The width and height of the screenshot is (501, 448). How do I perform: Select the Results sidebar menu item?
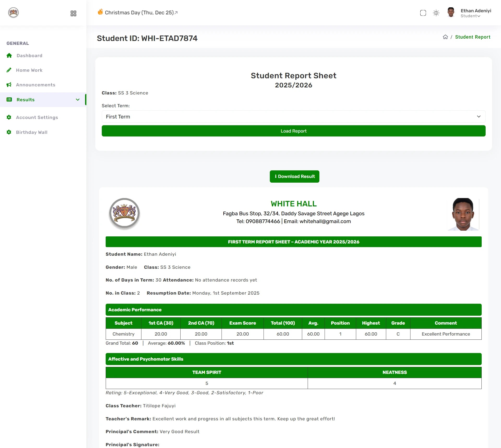(43, 100)
